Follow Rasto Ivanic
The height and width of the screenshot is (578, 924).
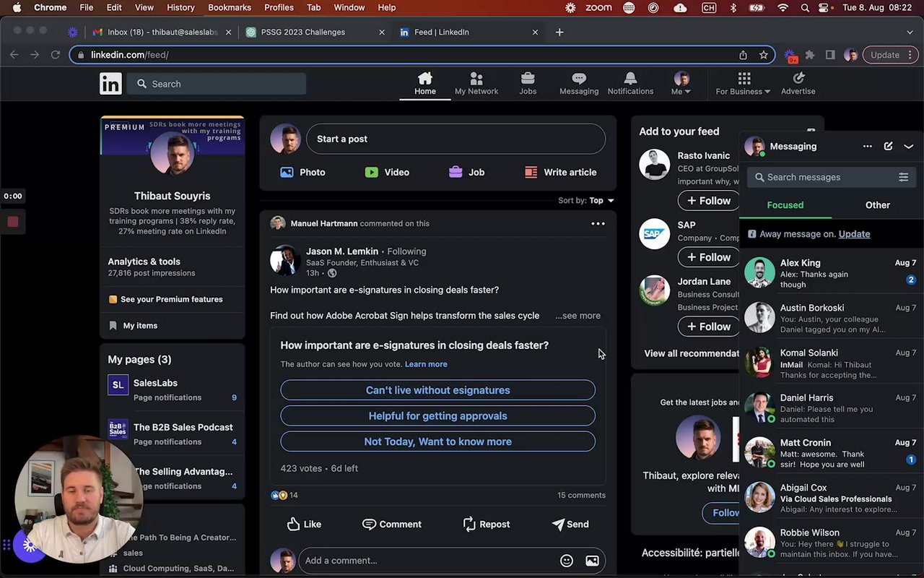(708, 200)
